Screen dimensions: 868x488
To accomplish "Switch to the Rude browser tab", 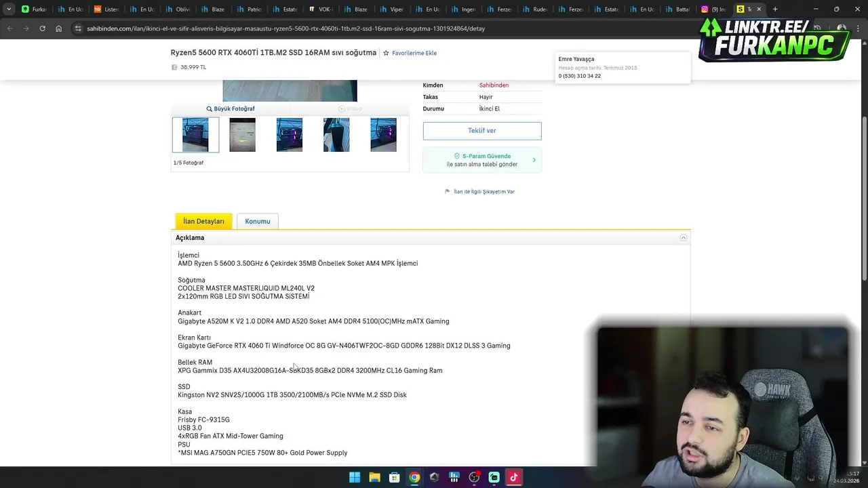I will 536,9.
